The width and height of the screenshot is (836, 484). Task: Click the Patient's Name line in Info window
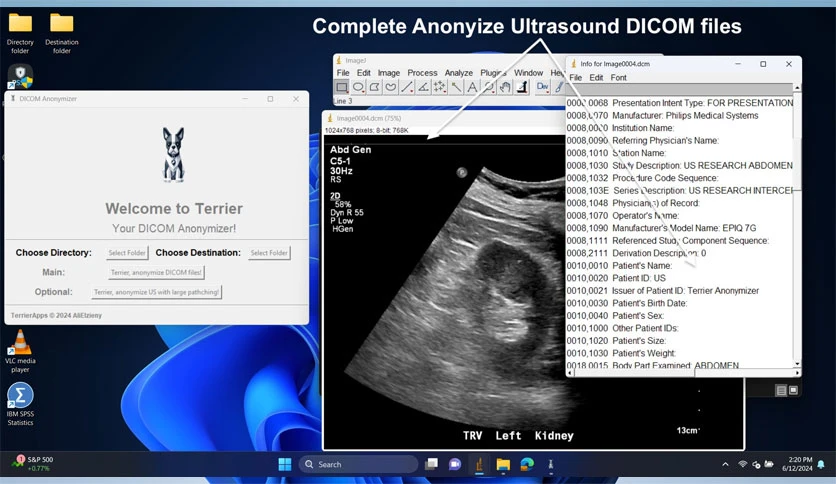point(619,265)
